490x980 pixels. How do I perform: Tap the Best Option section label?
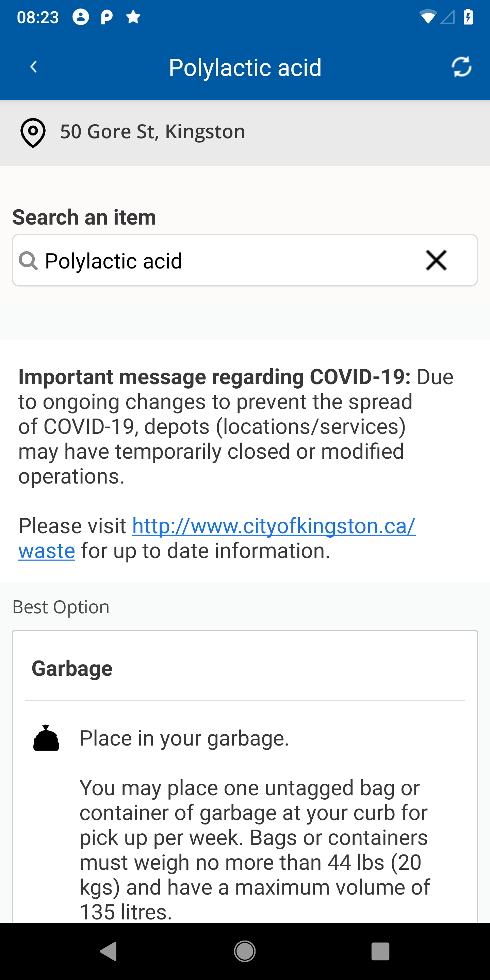click(x=61, y=607)
